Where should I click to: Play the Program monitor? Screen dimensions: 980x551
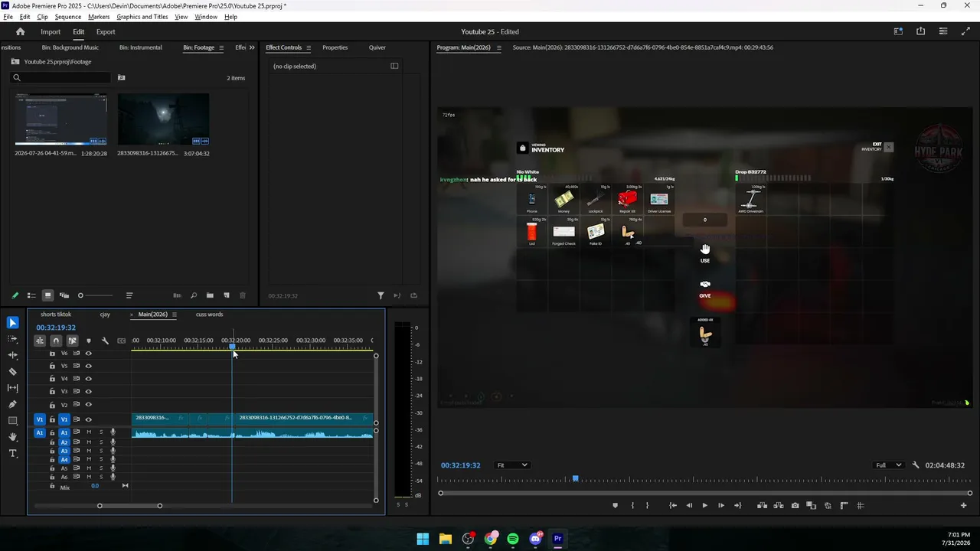click(704, 505)
